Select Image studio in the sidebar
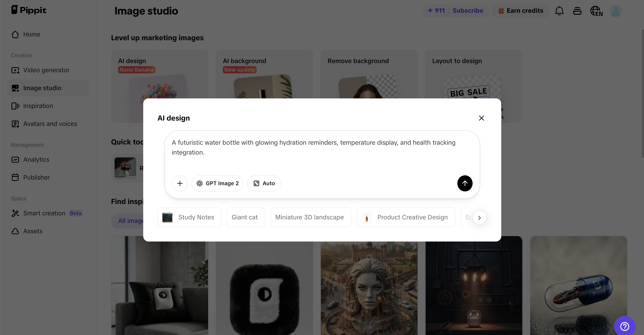 [48, 88]
